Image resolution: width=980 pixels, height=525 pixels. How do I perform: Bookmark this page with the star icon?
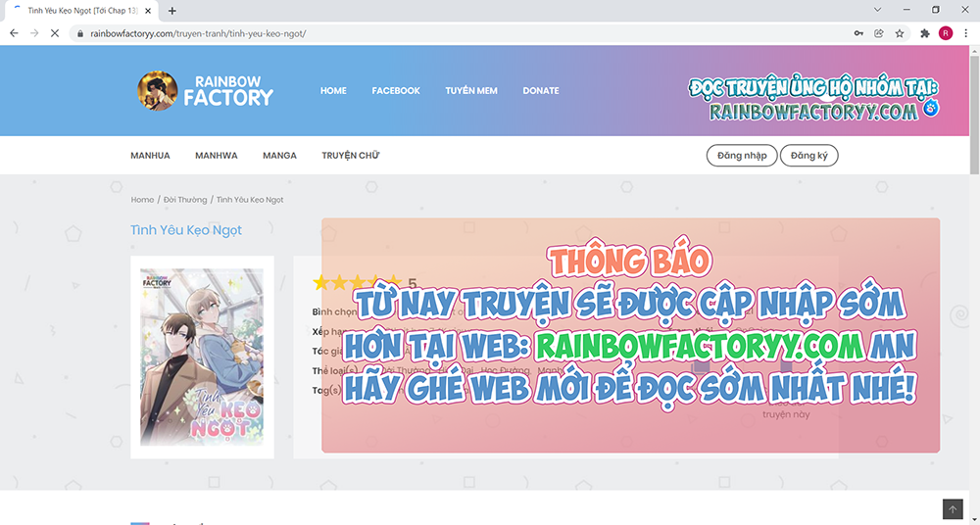point(900,32)
